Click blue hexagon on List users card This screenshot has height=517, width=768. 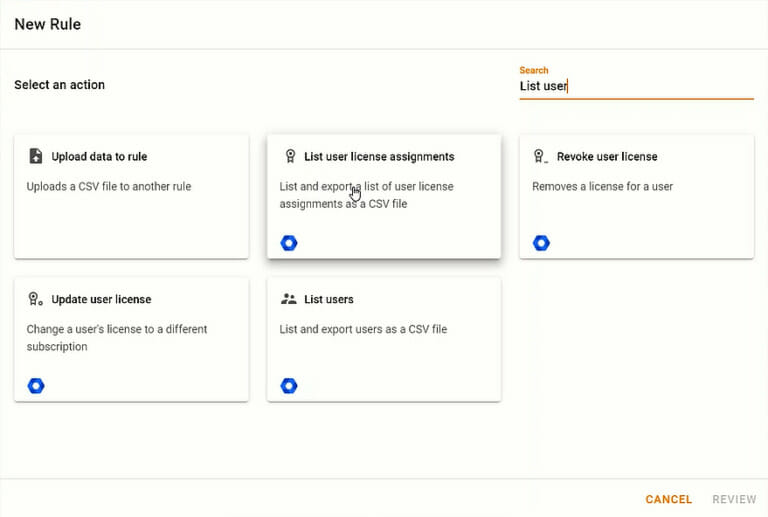289,386
